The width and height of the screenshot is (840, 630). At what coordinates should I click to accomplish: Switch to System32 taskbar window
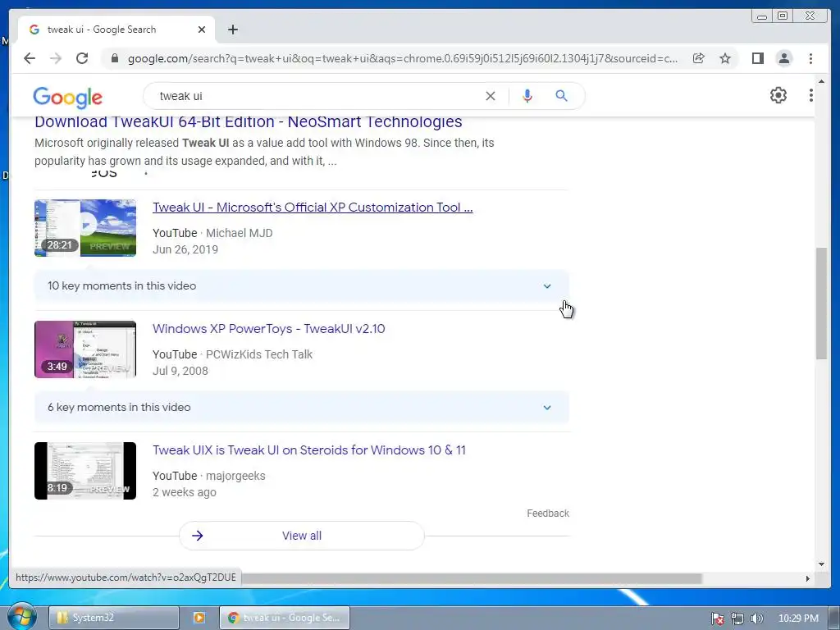pyautogui.click(x=113, y=618)
